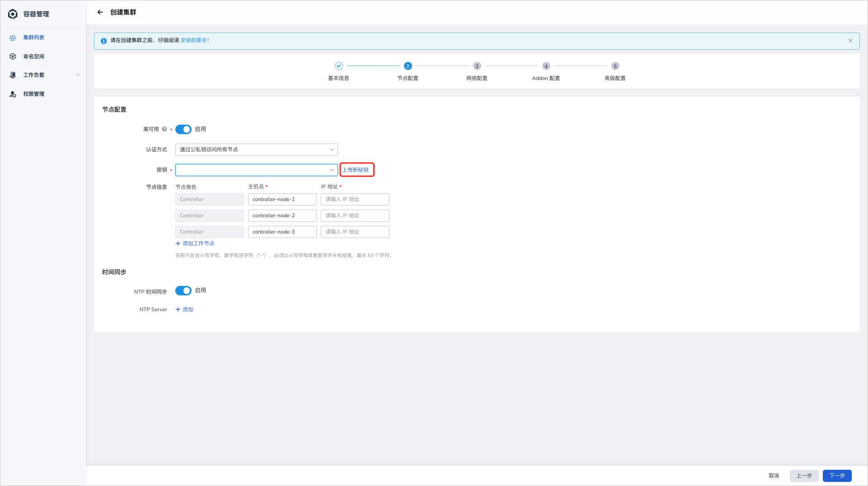
Task: Click the 上一步 button
Action: click(804, 476)
